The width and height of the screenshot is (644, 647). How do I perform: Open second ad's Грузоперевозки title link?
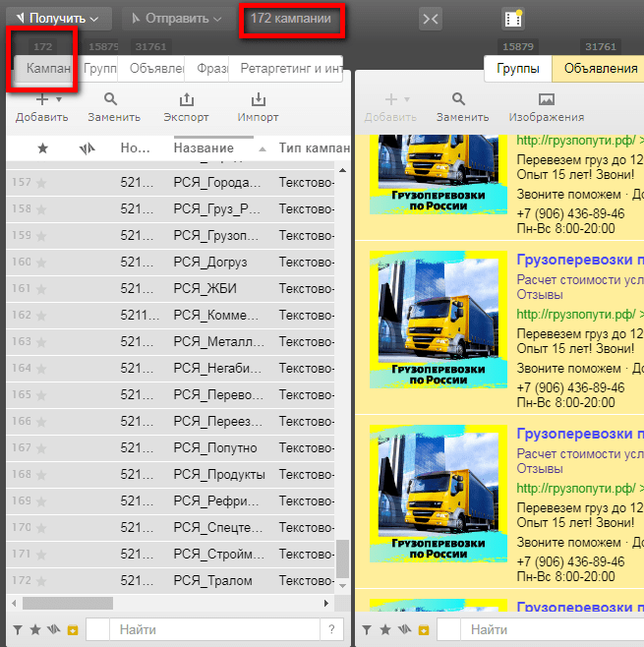[580, 260]
